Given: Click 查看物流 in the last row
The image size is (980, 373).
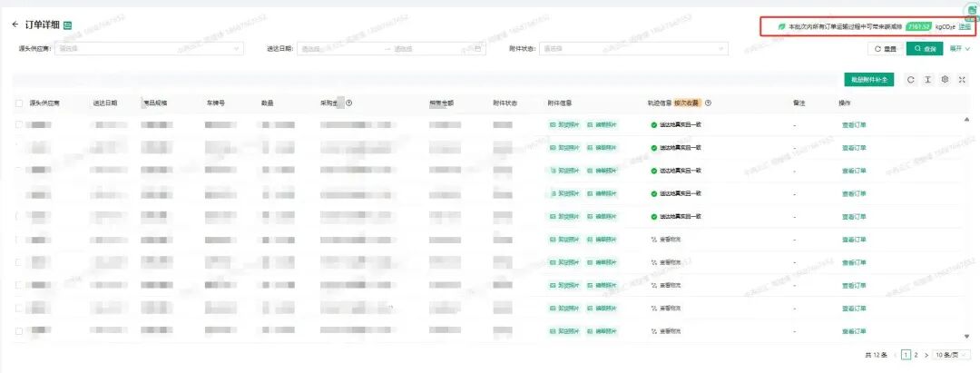Looking at the screenshot, I should click(666, 330).
